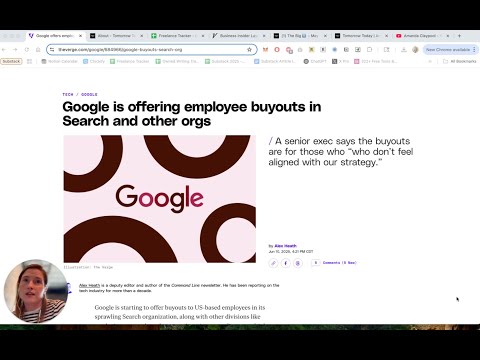Screen dimensions: 480x360
Task: Open Alex Heath author link
Action: pos(285,246)
